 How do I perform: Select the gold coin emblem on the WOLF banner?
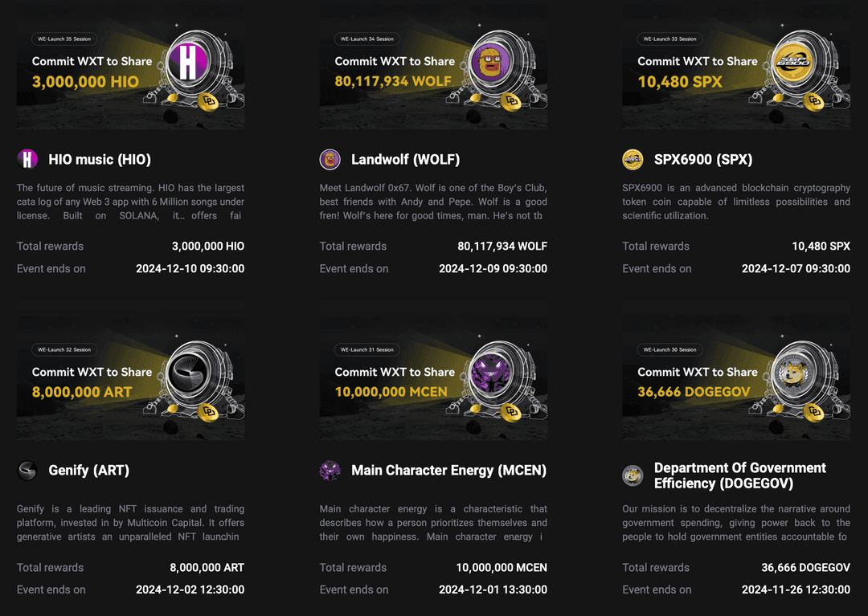click(x=511, y=102)
